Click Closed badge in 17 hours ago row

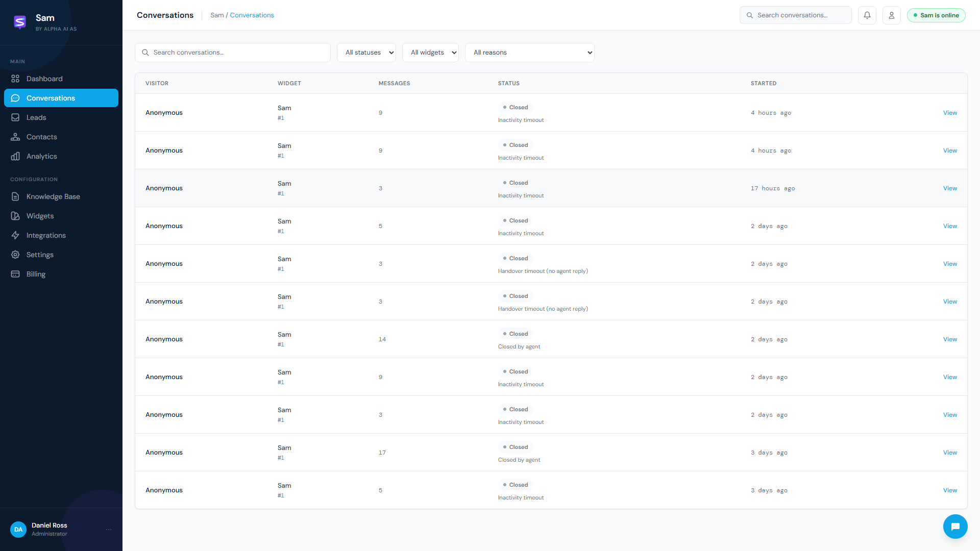516,183
